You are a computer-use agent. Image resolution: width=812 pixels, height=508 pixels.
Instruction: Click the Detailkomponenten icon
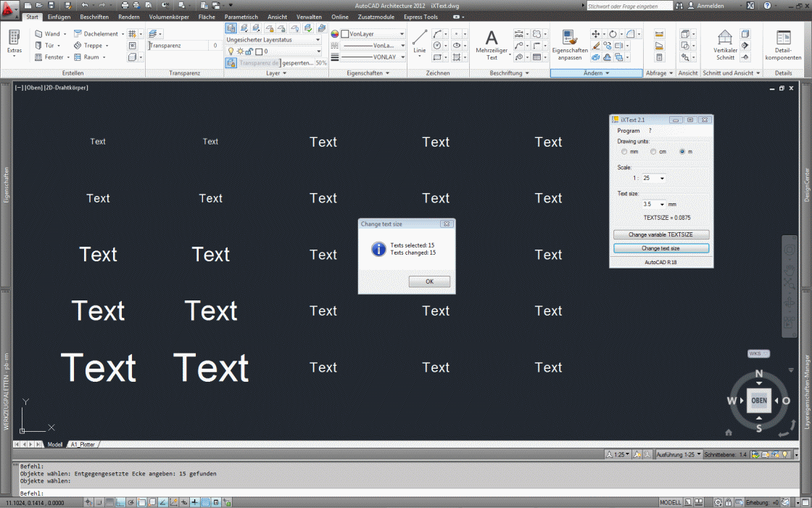coord(783,44)
